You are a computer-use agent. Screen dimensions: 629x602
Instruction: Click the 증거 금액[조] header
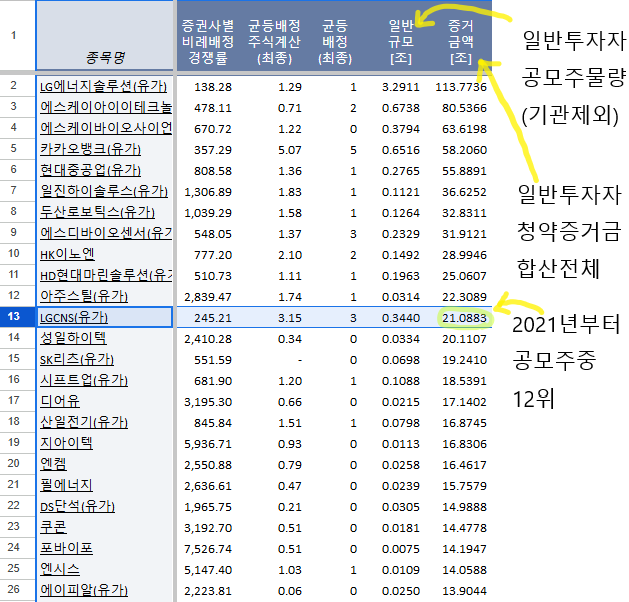pos(461,42)
